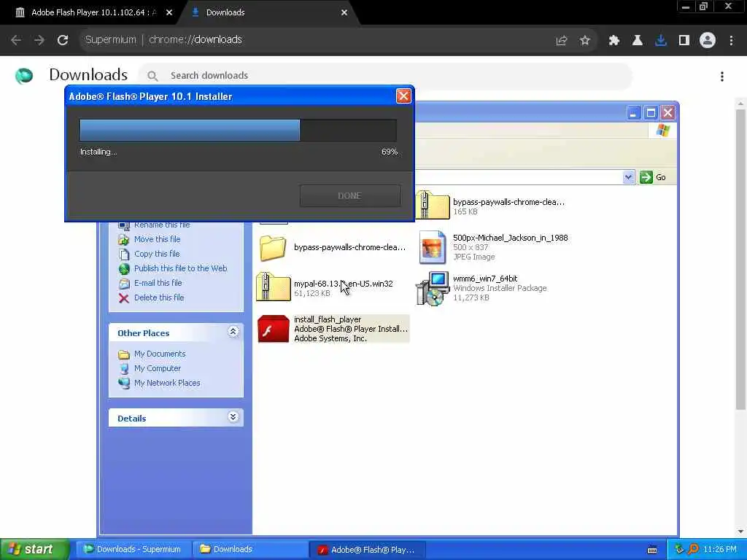Toggle the side panel icon
This screenshot has width=747, height=560.
pos(684,41)
